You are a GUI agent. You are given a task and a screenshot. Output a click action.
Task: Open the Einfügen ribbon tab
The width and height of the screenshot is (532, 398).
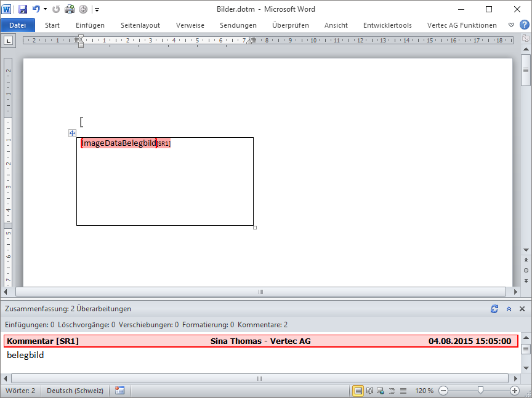pyautogui.click(x=90, y=25)
